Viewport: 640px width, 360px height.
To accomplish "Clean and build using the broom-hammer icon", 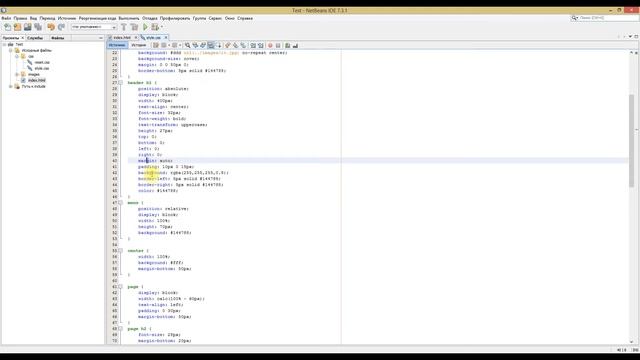I will (x=134, y=27).
